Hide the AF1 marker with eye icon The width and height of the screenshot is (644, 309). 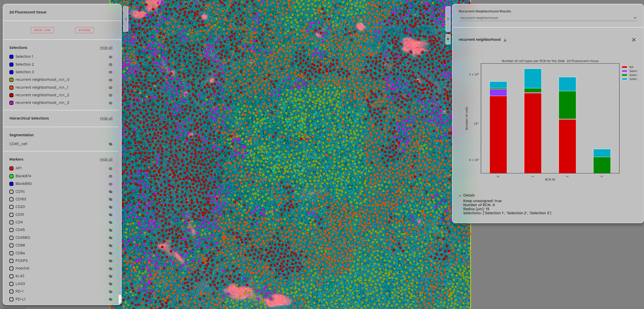(111, 169)
